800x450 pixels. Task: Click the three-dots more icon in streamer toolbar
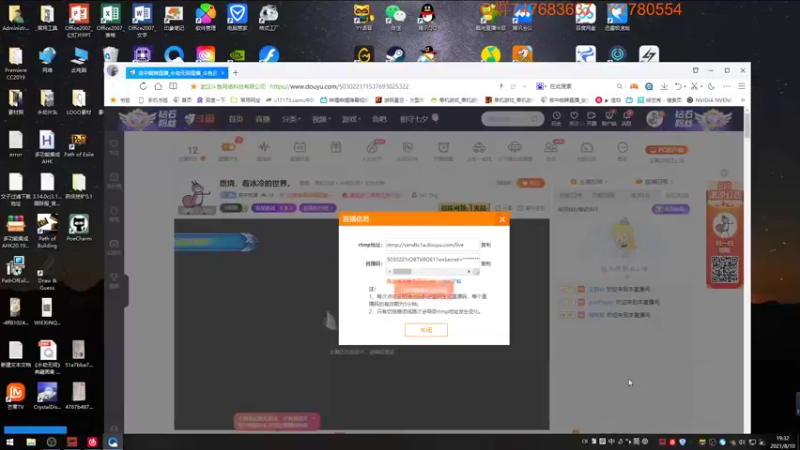click(622, 147)
